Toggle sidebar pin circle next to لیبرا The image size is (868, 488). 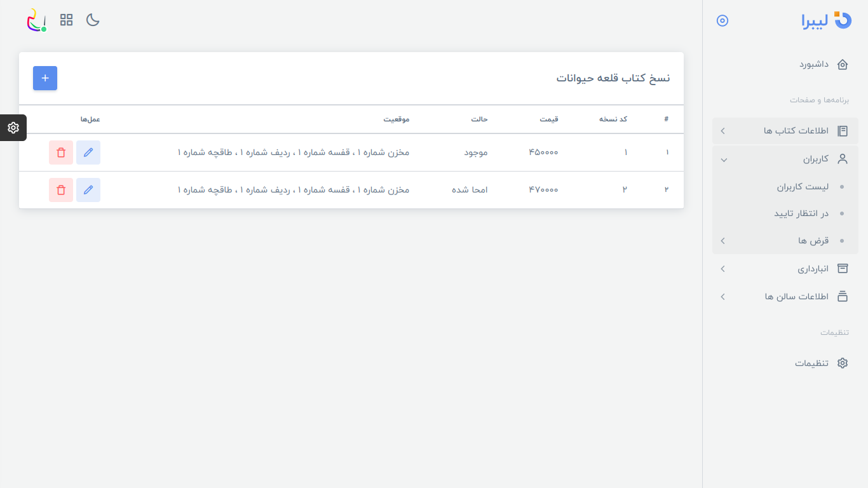pyautogui.click(x=722, y=20)
